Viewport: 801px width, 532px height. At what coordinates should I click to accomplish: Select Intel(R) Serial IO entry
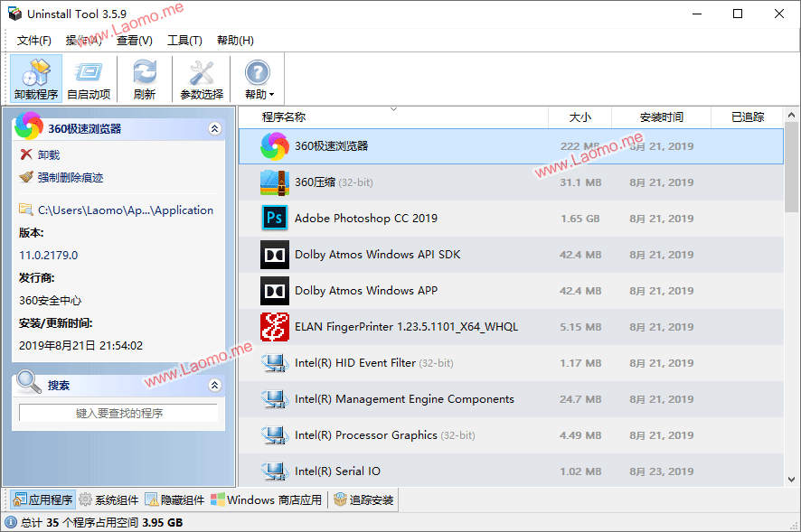[x=337, y=471]
